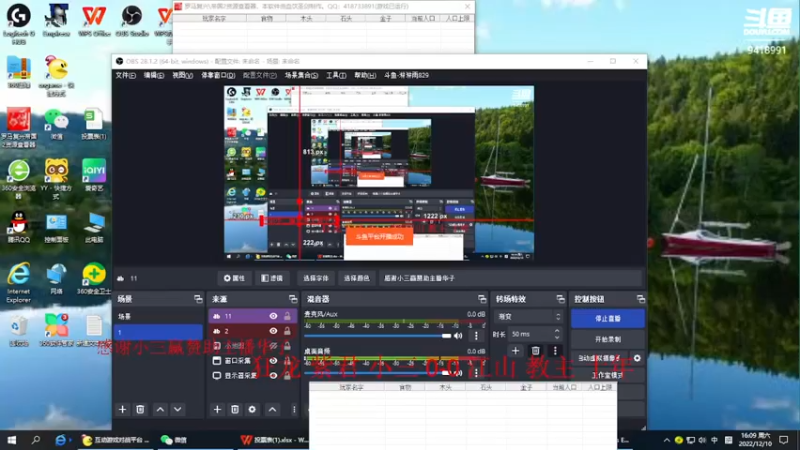The height and width of the screenshot is (450, 800).
Task: Add a new scene with plus icon
Action: (x=122, y=409)
